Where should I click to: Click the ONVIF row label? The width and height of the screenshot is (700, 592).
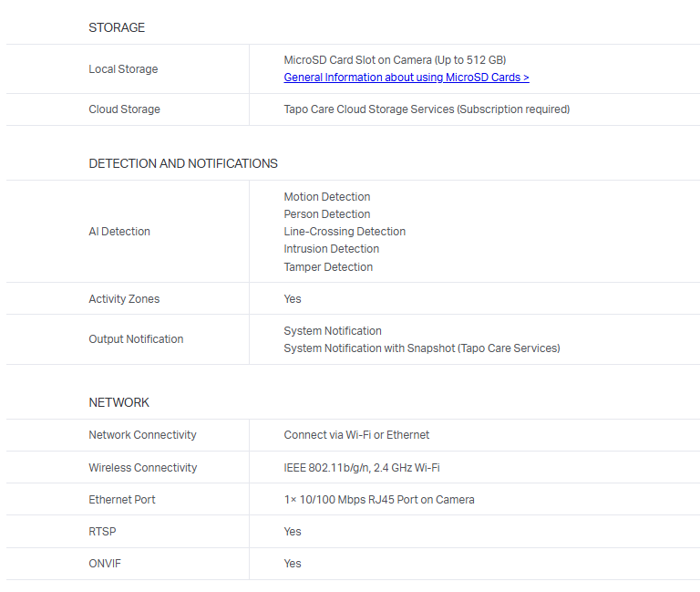click(x=105, y=564)
